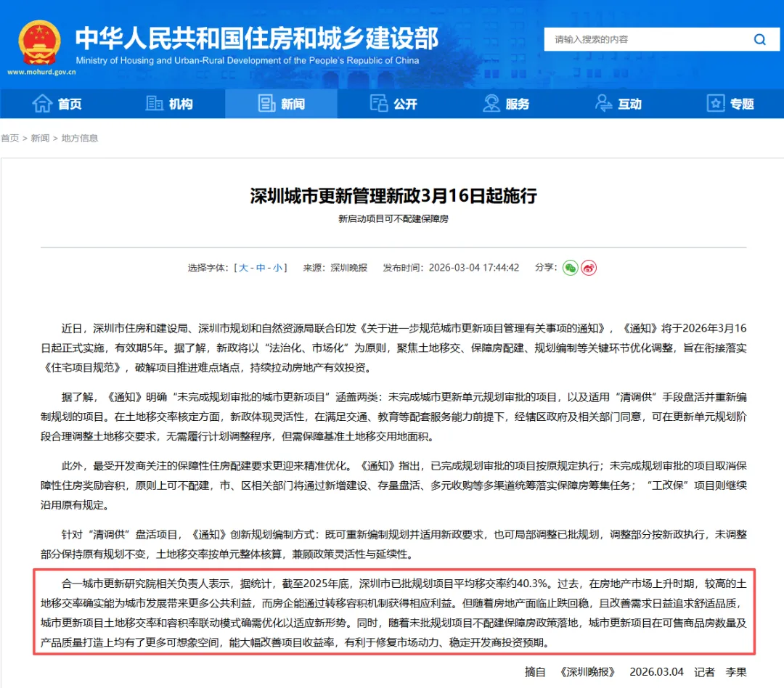Click the English ministry name text
Screen dimensions: 784x688
(248, 60)
